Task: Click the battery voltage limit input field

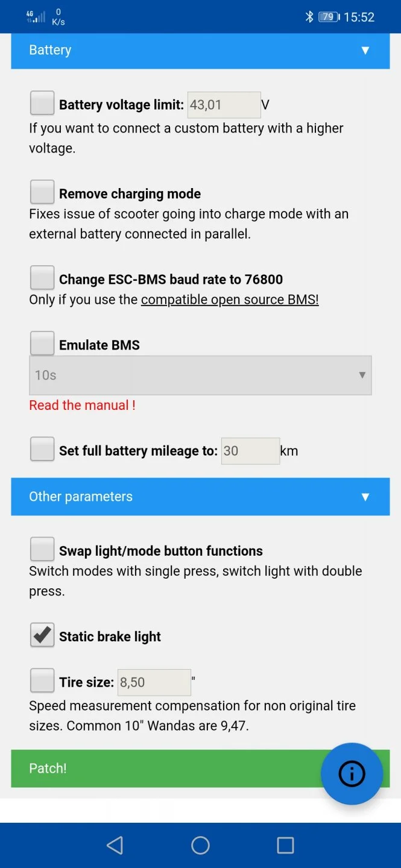Action: (224, 105)
